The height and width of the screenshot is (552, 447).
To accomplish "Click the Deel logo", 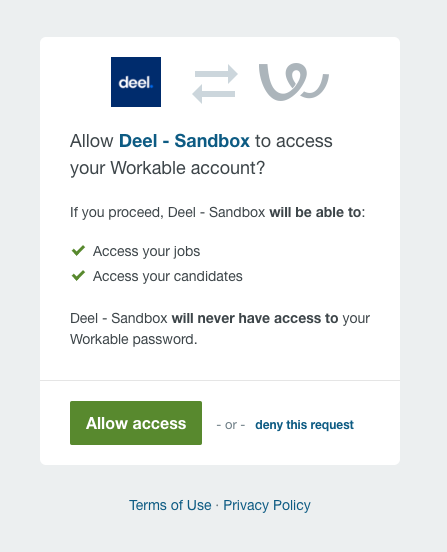I will [136, 82].
